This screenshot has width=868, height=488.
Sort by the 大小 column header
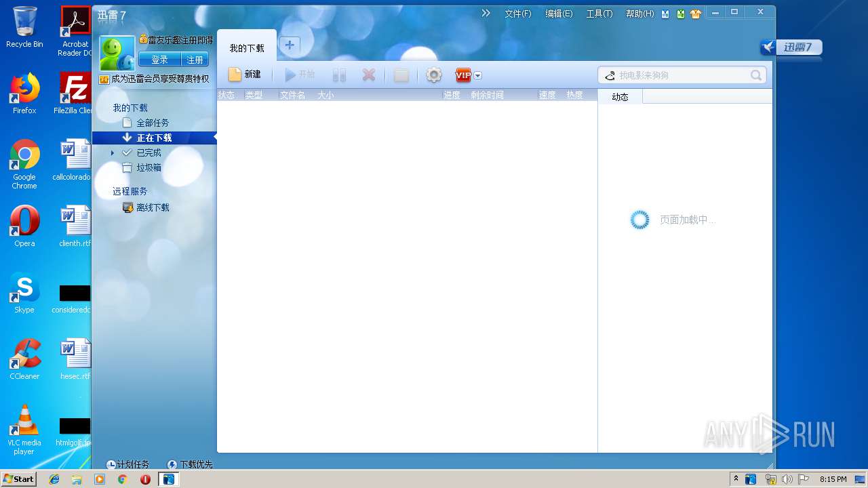tap(325, 95)
